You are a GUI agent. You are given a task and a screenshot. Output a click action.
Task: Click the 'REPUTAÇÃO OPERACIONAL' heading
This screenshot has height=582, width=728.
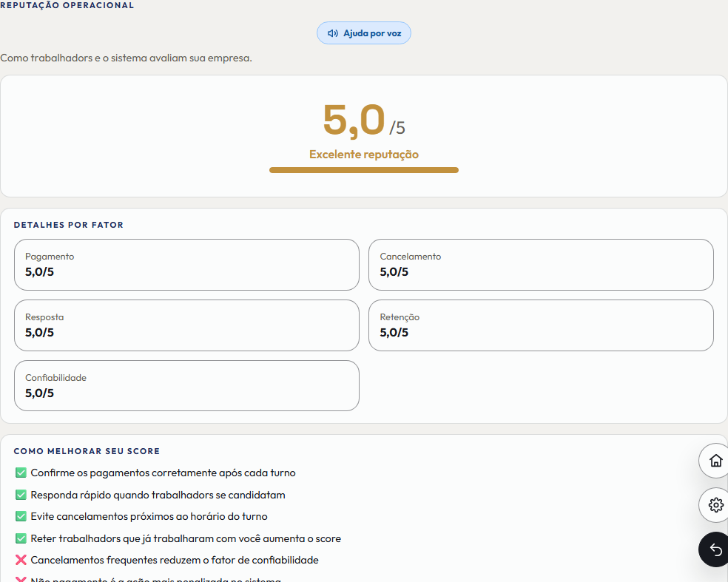click(x=67, y=5)
